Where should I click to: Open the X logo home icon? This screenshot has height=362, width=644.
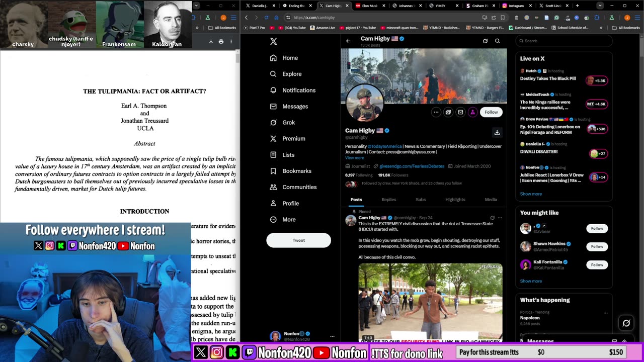273,41
